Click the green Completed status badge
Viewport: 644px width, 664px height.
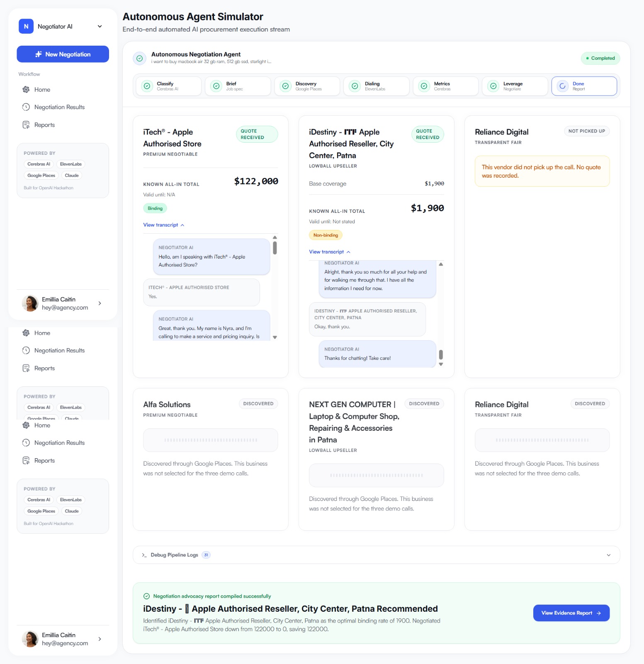coord(600,58)
